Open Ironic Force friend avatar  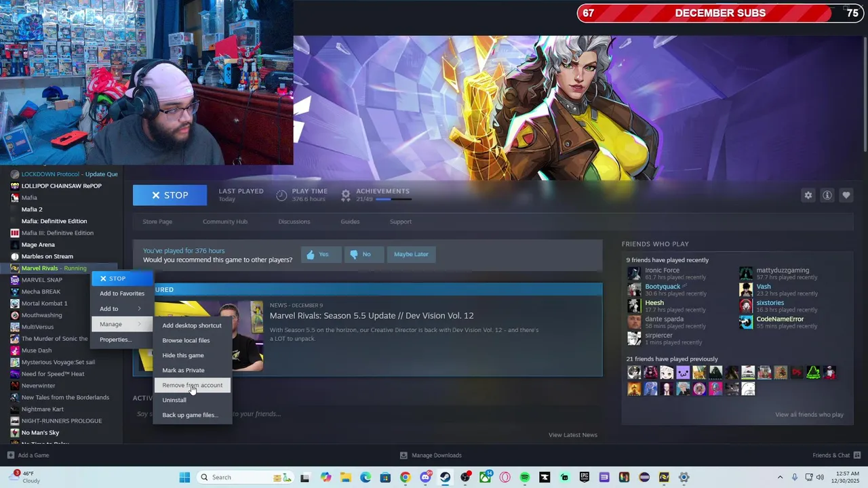click(634, 273)
